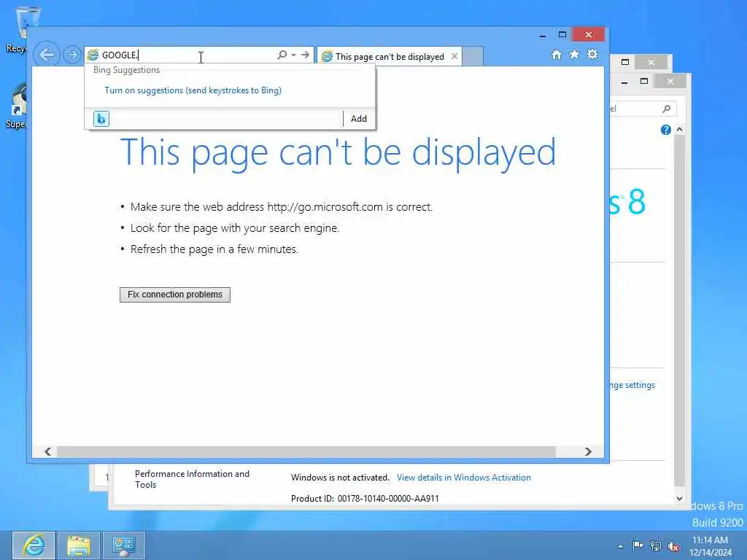
Task: Open the Tools gear menu
Action: (x=592, y=54)
